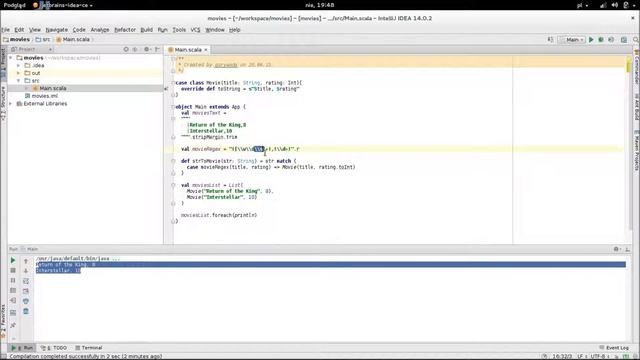Toggle scroll to end in Run console
Viewport: 640px width, 360px height.
pyautogui.click(x=26, y=291)
